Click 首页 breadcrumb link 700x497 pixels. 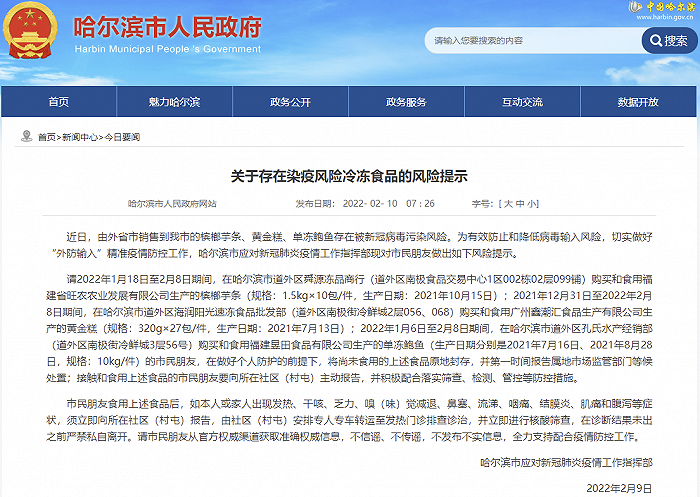(x=46, y=136)
